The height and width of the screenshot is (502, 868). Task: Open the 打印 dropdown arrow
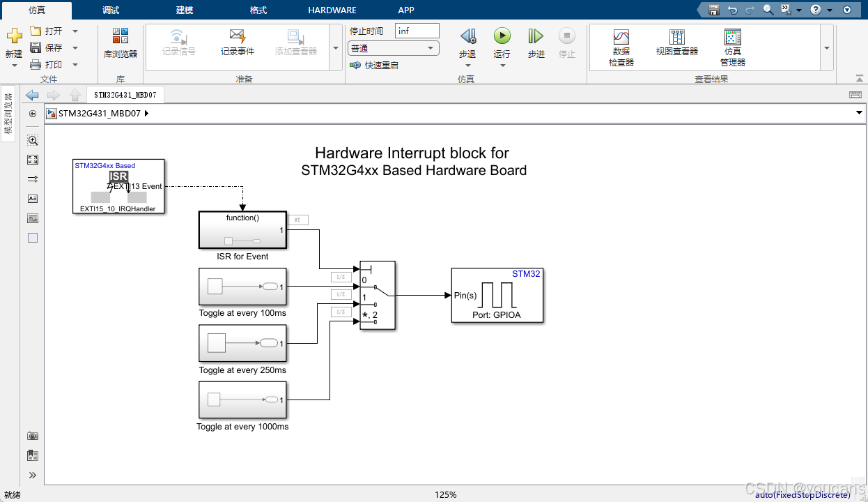click(x=75, y=65)
